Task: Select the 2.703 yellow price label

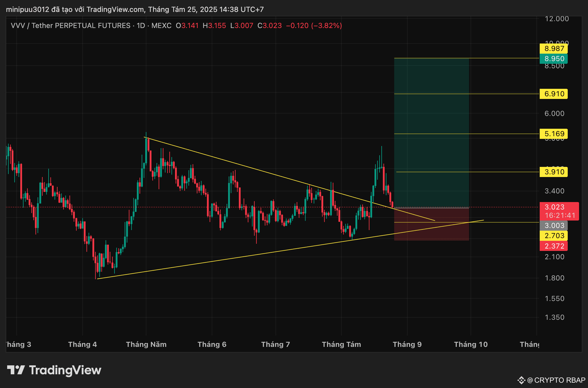Action: (554, 236)
